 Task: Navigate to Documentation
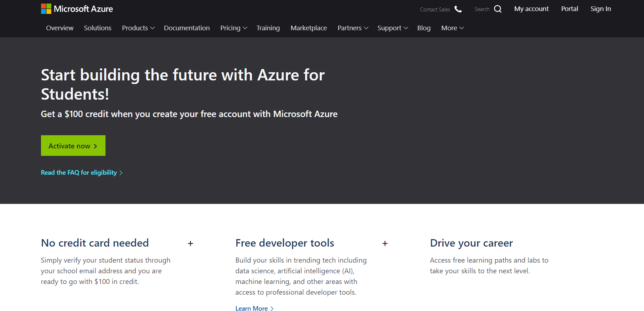pyautogui.click(x=187, y=28)
